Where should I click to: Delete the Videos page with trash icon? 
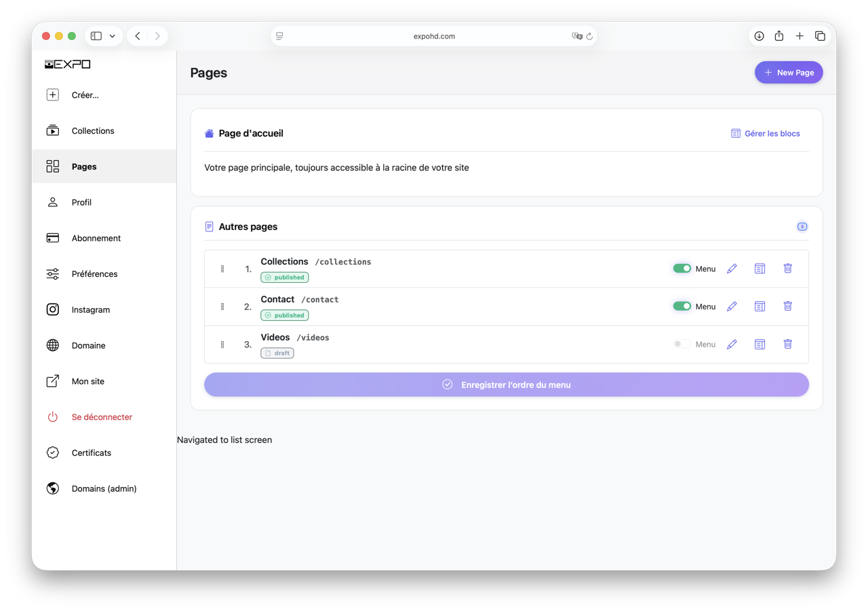[x=787, y=345]
